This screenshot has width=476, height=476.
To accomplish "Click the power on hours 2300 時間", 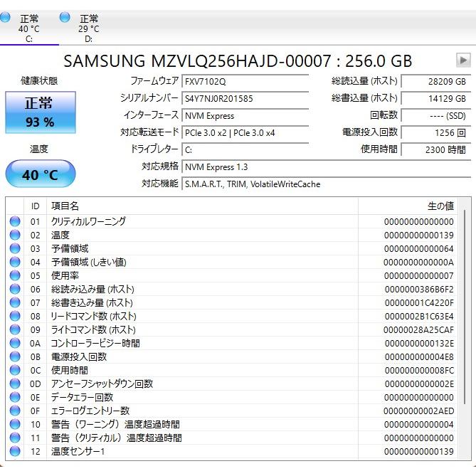I will coord(436,149).
